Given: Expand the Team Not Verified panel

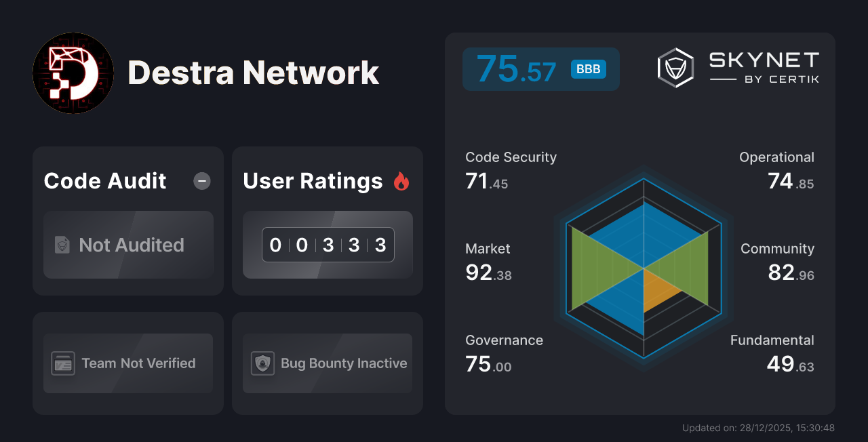Looking at the screenshot, I should click(x=127, y=363).
